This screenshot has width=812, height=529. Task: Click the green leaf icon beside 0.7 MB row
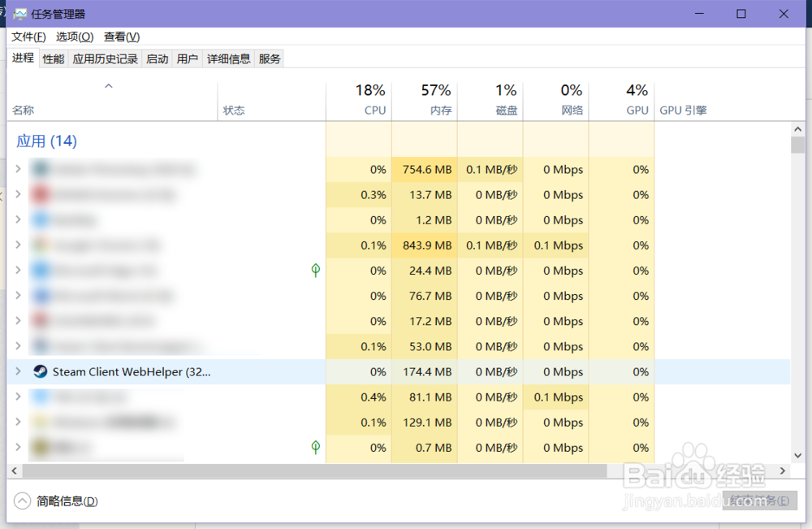315,447
